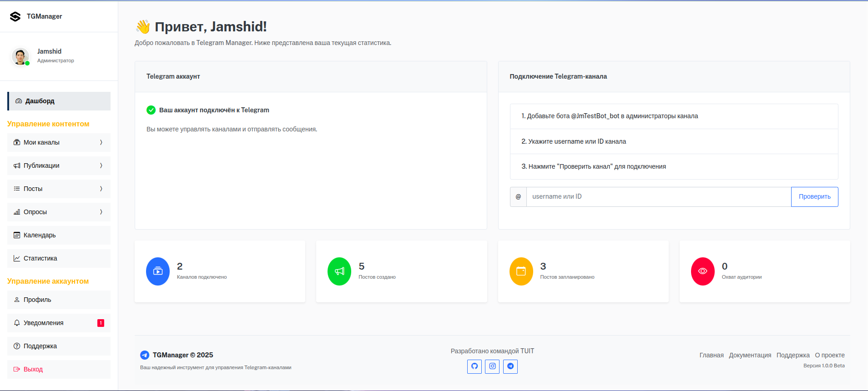Click the Поддержка question mark icon

17,346
